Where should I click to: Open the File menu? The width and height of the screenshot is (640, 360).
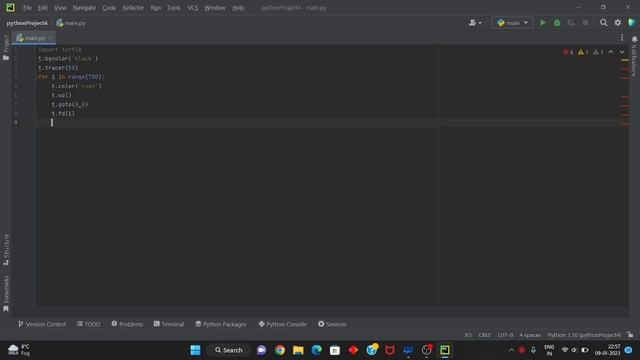click(x=27, y=8)
